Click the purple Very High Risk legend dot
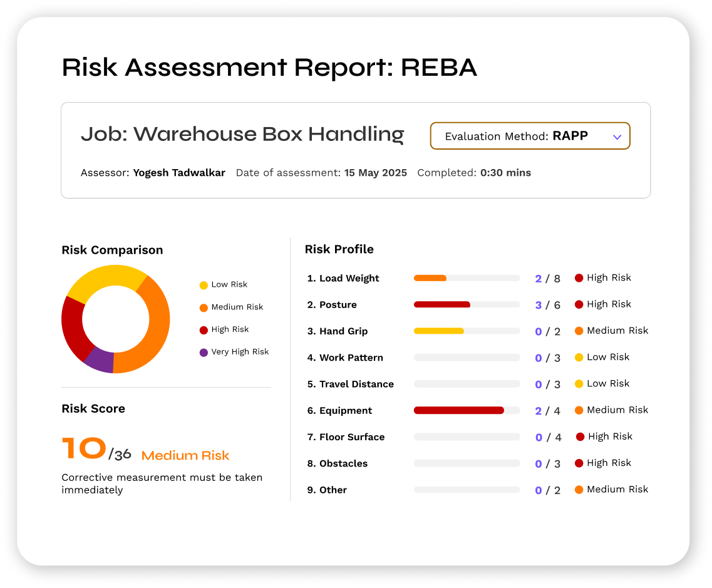The image size is (712, 588). click(x=204, y=353)
